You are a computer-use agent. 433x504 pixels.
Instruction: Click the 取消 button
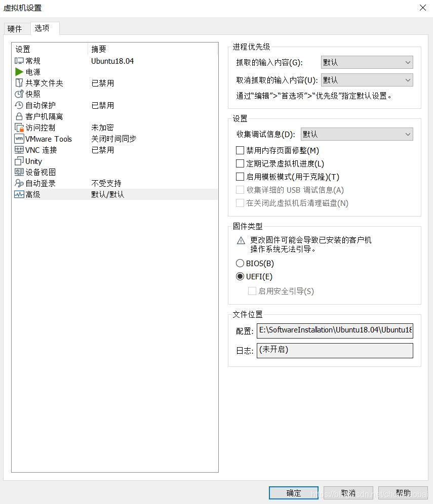pyautogui.click(x=348, y=493)
